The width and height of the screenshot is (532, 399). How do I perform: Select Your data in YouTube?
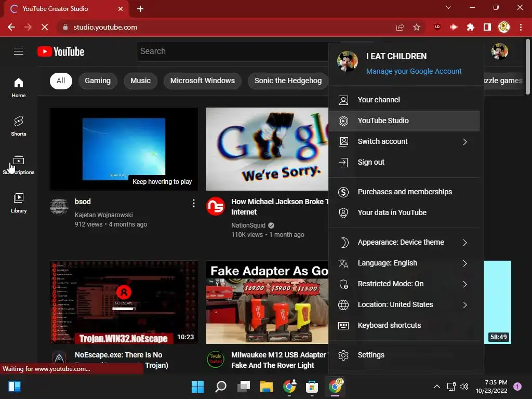pyautogui.click(x=404, y=212)
